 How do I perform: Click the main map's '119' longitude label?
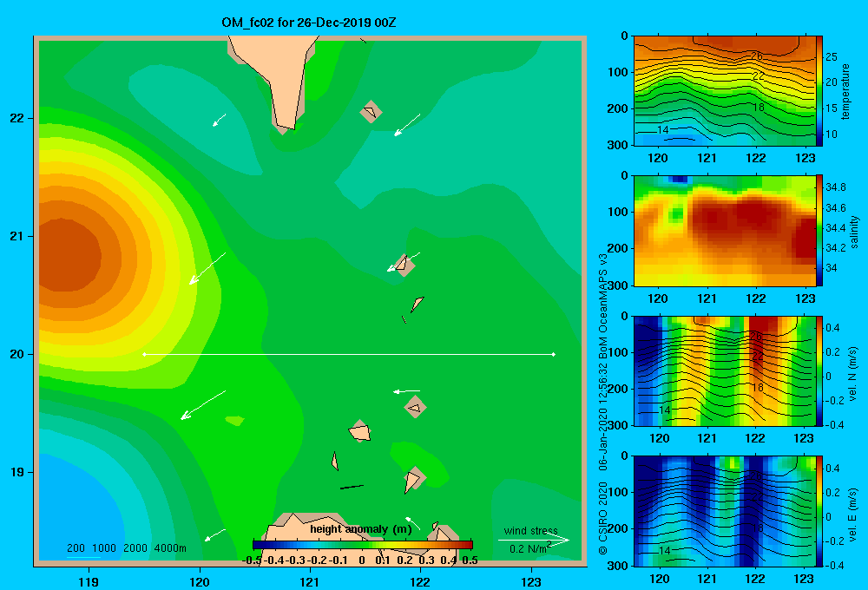[x=89, y=581]
